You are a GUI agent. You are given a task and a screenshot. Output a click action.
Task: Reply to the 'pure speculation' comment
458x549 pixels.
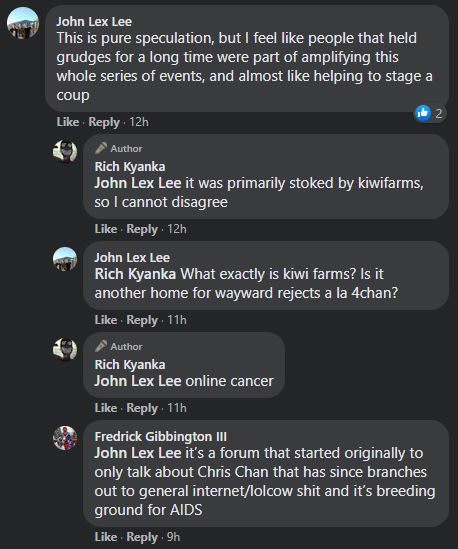pos(104,122)
